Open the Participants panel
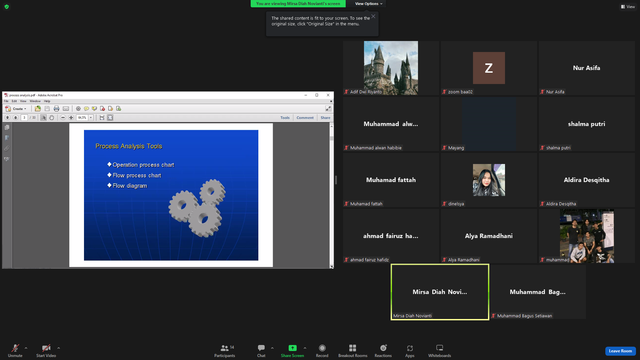The width and height of the screenshot is (640, 360). 225,350
